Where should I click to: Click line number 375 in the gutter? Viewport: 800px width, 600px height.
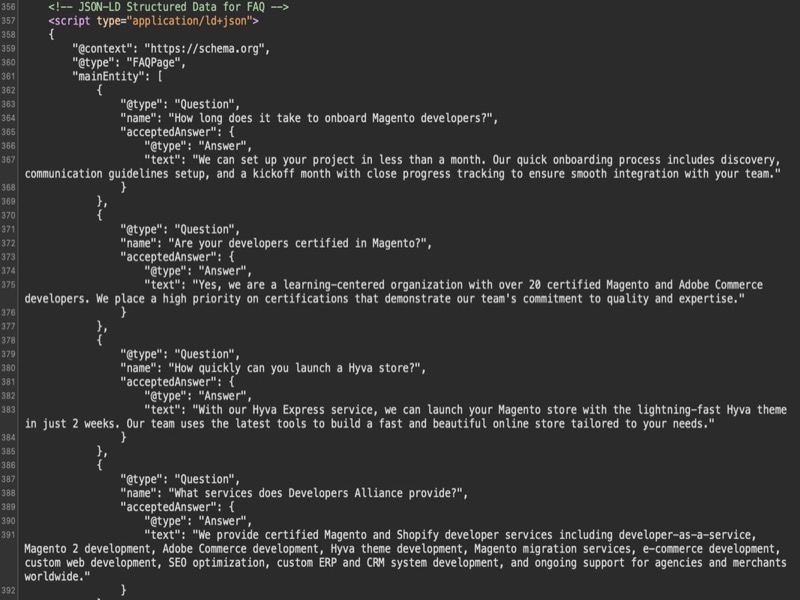[x=8, y=285]
